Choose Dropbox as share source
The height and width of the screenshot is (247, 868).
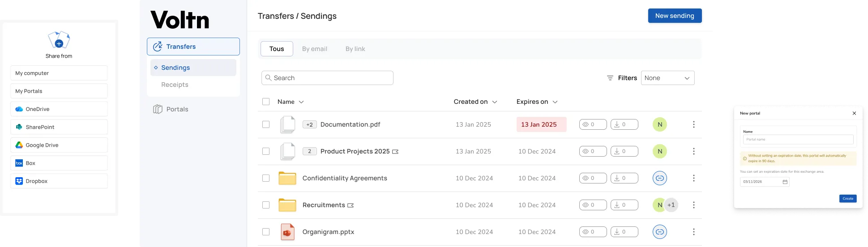[x=59, y=181]
